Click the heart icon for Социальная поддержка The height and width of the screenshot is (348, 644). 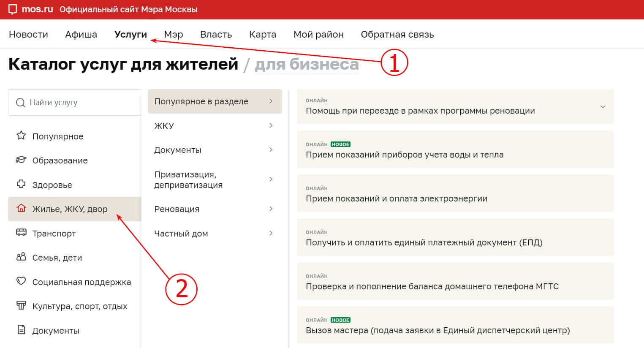pyautogui.click(x=21, y=281)
